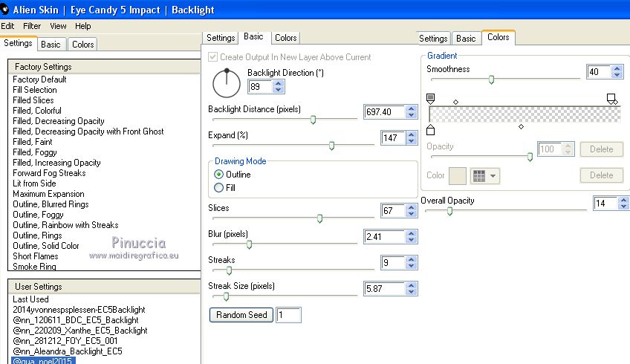Select @nn_Aleandra_Backlight_EC5 user setting
This screenshot has height=364, width=630.
pyautogui.click(x=67, y=351)
